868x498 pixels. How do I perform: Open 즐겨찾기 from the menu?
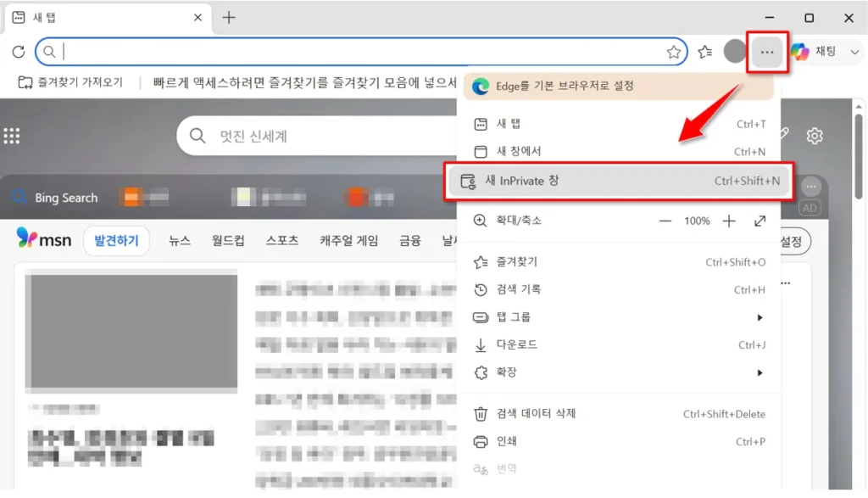point(620,262)
